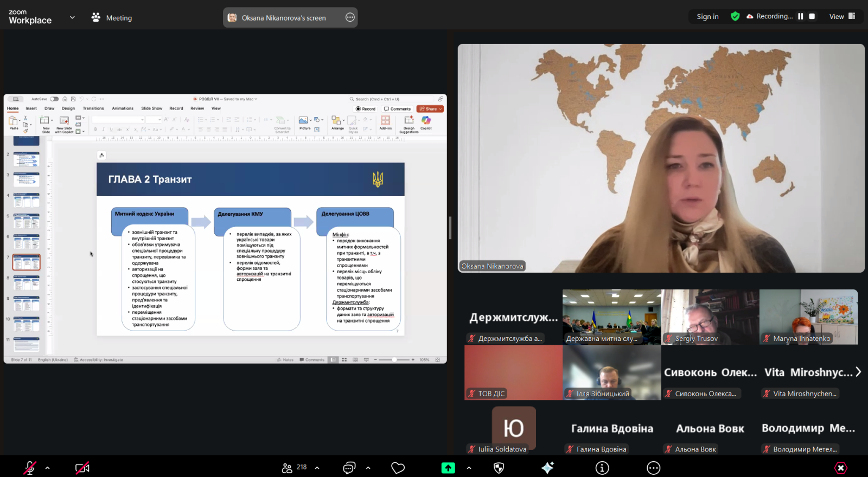868x477 pixels.
Task: Open the AI Companion sparkle icon
Action: click(x=547, y=468)
